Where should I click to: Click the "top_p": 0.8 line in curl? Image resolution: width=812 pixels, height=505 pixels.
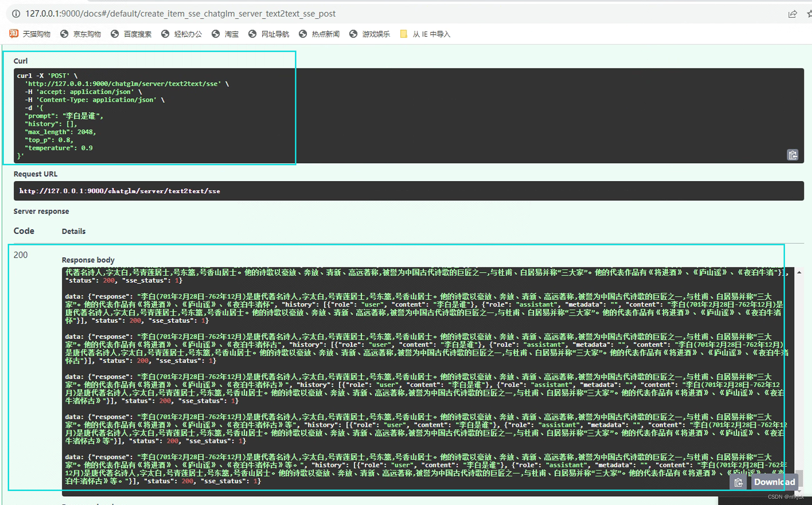(49, 140)
